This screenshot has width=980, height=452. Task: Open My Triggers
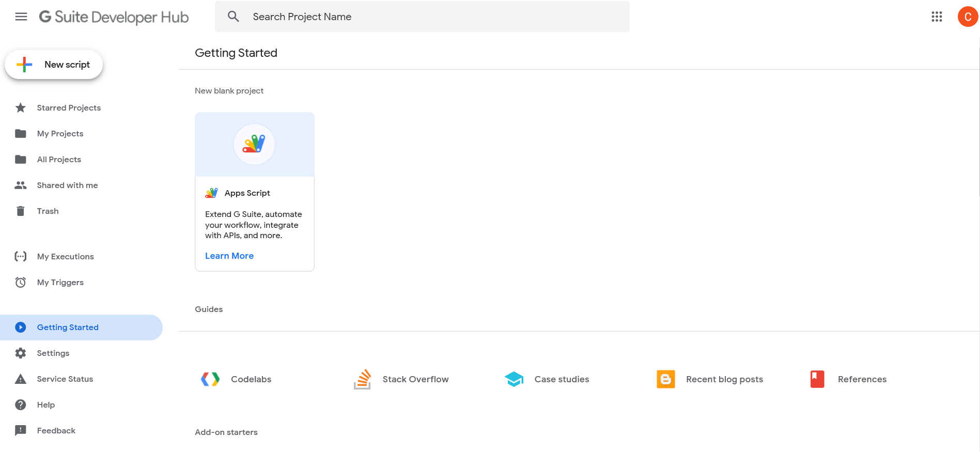coord(60,282)
